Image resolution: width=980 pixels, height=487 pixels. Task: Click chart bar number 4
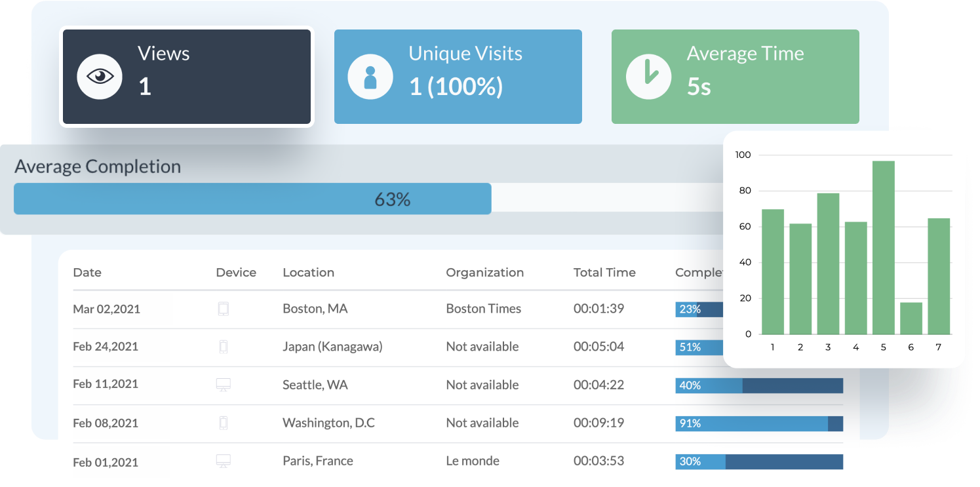click(x=856, y=279)
